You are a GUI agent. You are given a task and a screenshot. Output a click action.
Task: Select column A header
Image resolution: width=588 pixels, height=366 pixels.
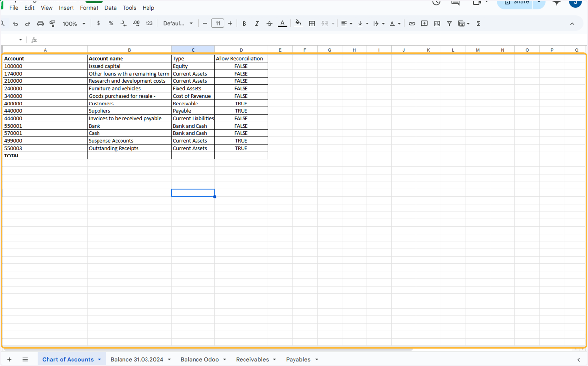tap(45, 50)
